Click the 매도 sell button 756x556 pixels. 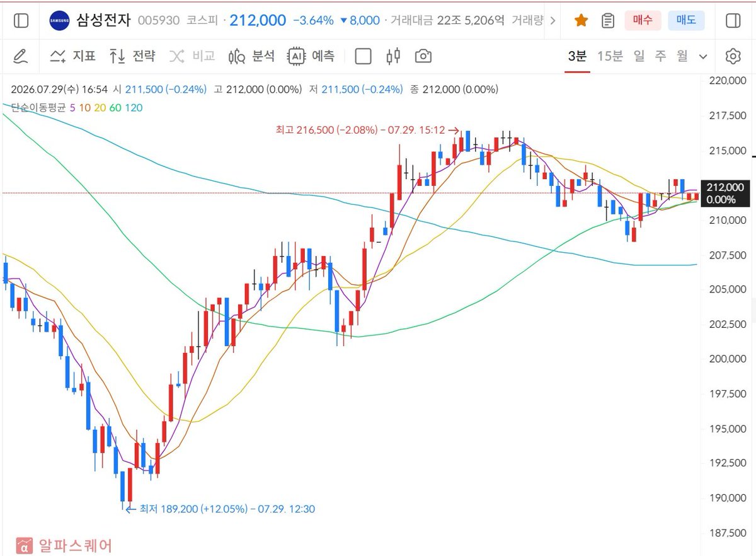click(x=686, y=21)
